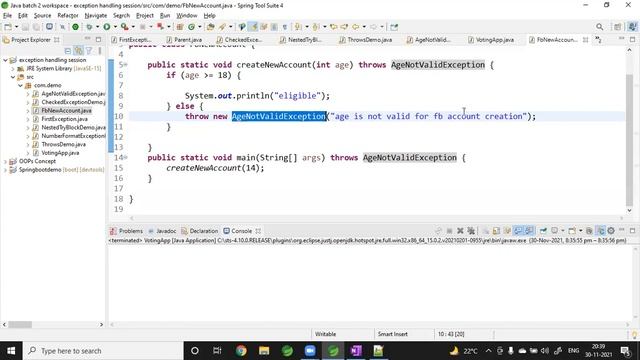Open the Open Perspective icon
Viewport: 640px width, 360px height.
tap(618, 27)
